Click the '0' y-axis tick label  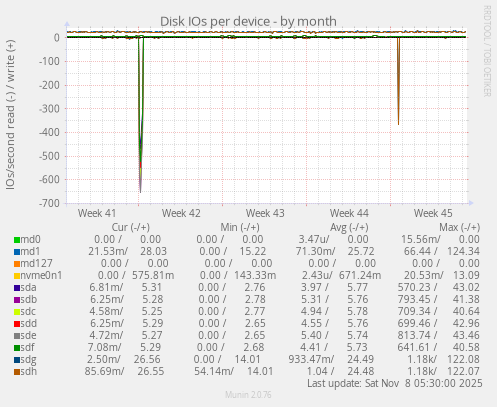(x=57, y=38)
